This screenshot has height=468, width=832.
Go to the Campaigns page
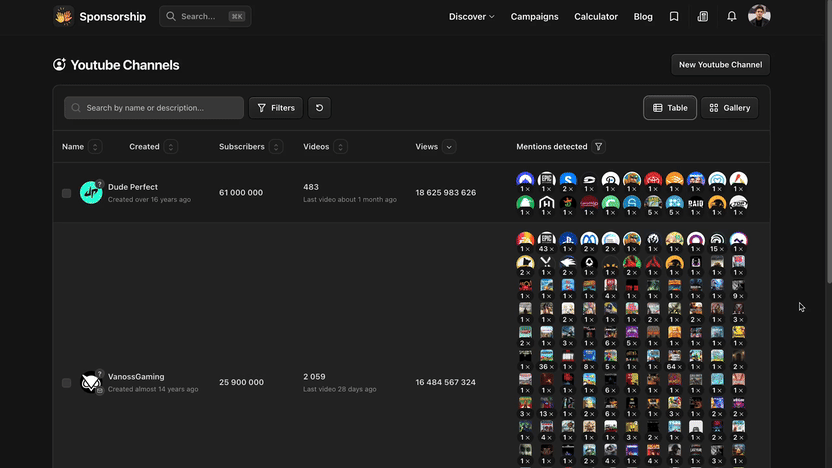coord(534,16)
